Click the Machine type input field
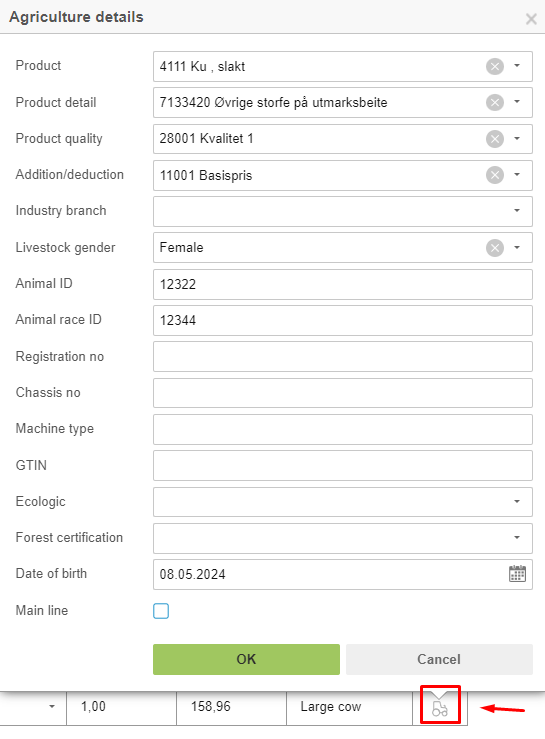The height and width of the screenshot is (739, 545). coord(343,429)
